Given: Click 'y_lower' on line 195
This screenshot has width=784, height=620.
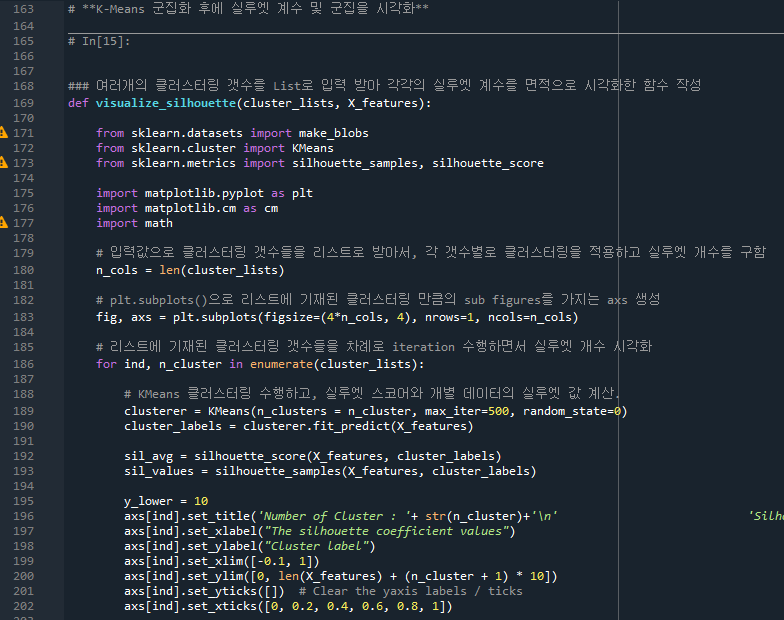Looking at the screenshot, I should coord(148,501).
